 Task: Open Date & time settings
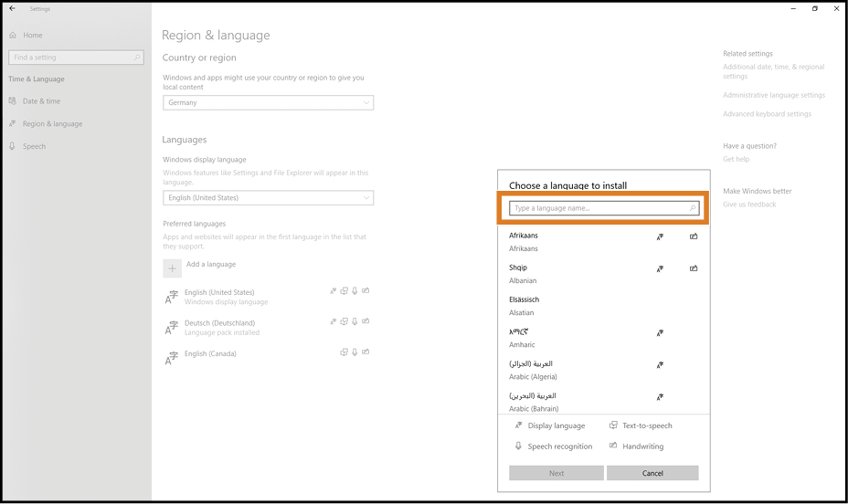(41, 101)
